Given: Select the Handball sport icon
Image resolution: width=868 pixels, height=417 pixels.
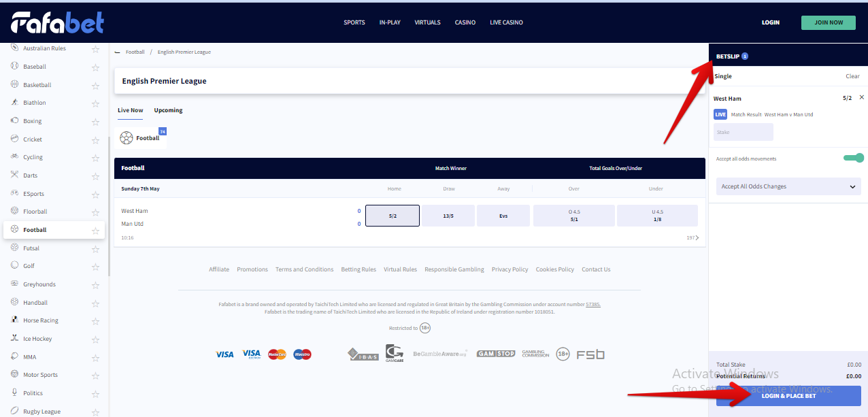Looking at the screenshot, I should [x=15, y=302].
